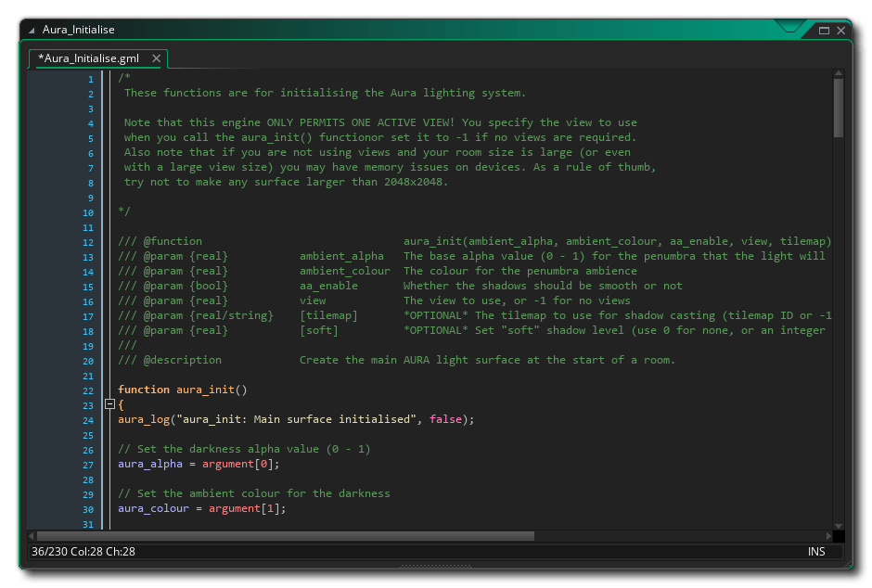Click the '@description' tag on line 20
Viewport: 872px width, 588px height.
(x=183, y=360)
